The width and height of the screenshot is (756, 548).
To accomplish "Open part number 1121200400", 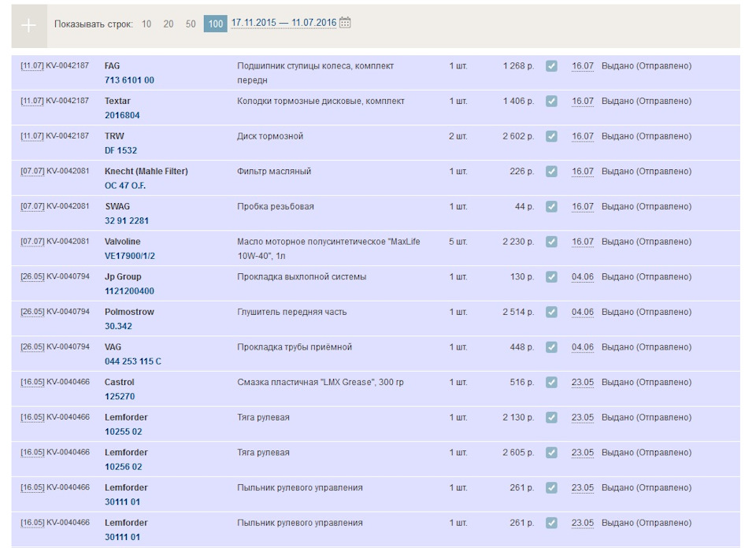I will [x=129, y=291].
